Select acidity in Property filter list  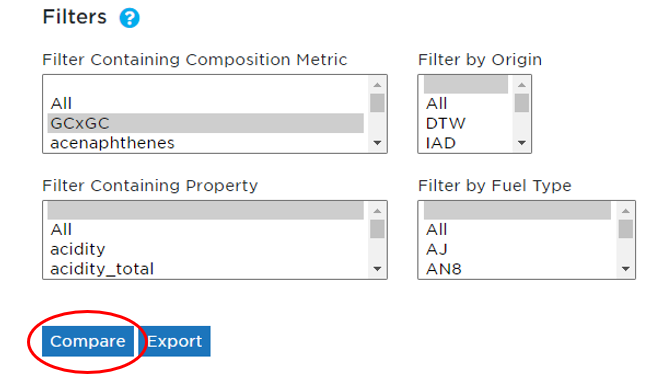(x=206, y=249)
